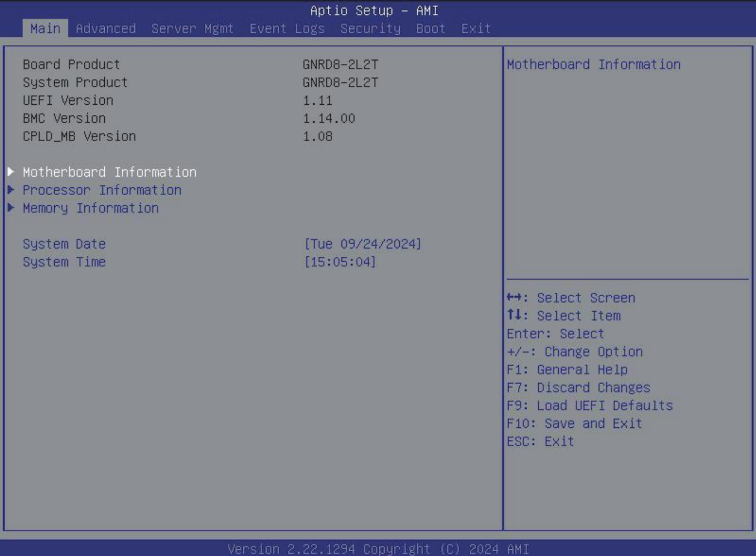Click Motherboard Information help text
This screenshot has width=756, height=556.
593,64
